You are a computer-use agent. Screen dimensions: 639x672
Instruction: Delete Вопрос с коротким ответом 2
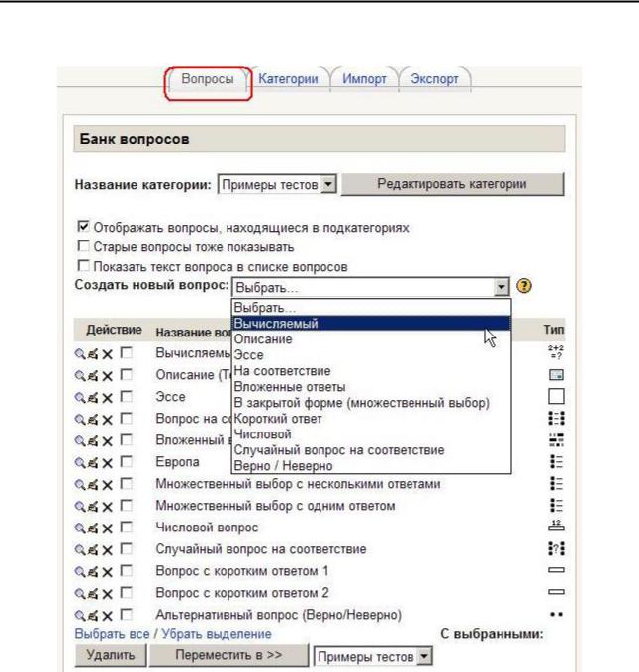(x=107, y=594)
